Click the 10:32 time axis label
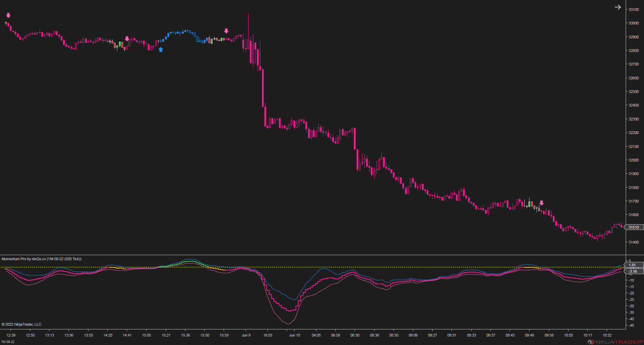 (607, 335)
